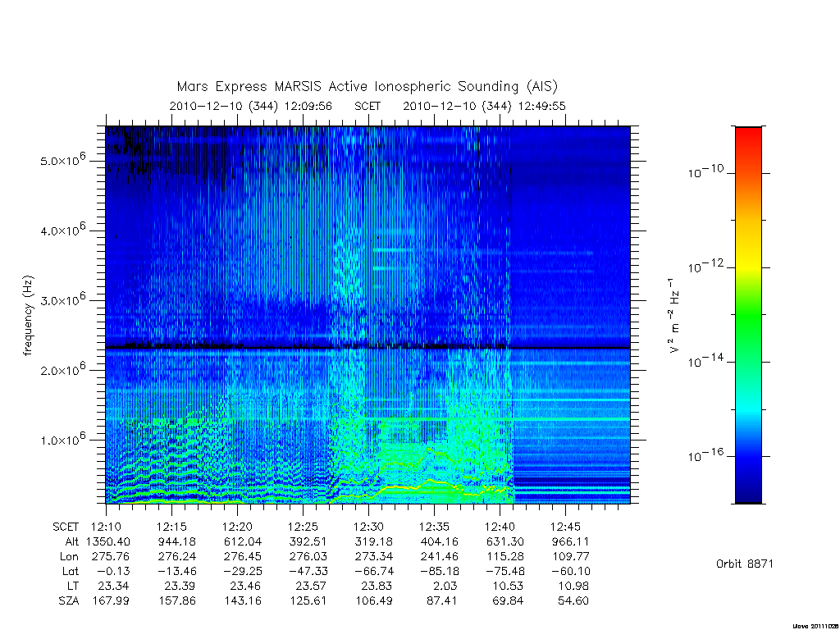Click the 12:40 time tick label
This screenshot has width=840, height=630.
[x=500, y=527]
